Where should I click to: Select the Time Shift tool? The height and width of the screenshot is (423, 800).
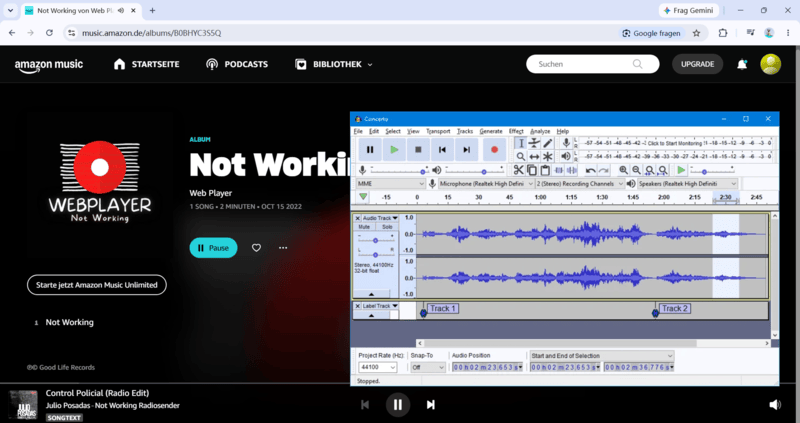[534, 157]
